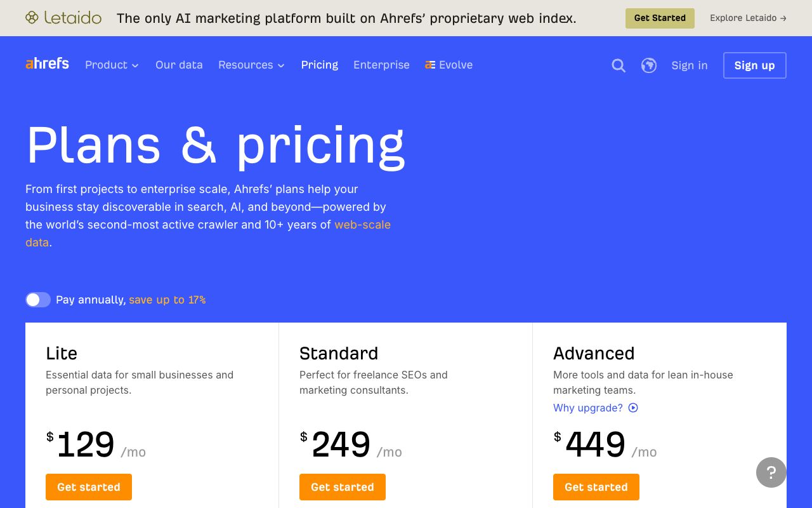Click Get started under Standard plan

[343, 487]
